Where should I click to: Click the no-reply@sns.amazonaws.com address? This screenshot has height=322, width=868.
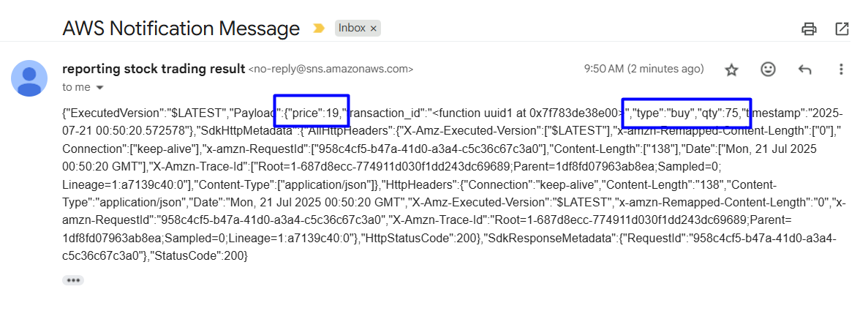point(331,70)
